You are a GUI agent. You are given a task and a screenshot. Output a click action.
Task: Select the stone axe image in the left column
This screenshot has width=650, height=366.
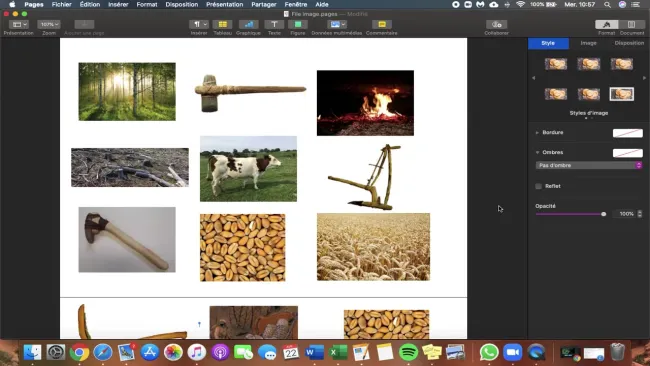pos(127,240)
